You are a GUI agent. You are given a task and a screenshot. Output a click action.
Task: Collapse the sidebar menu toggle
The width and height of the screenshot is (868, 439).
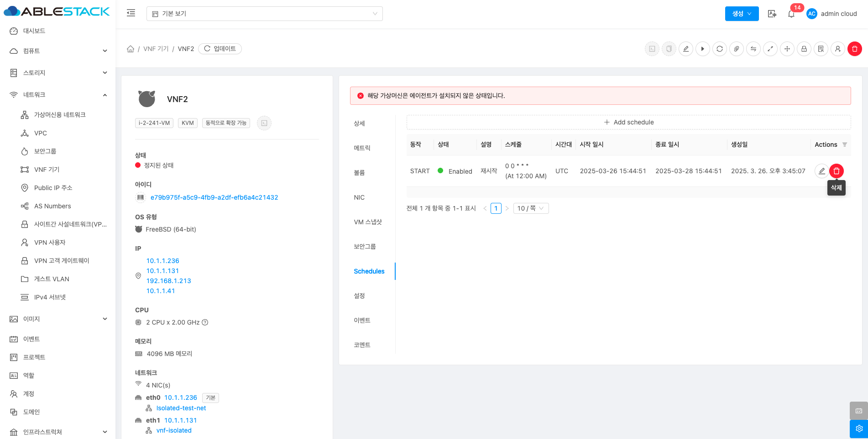pyautogui.click(x=131, y=13)
